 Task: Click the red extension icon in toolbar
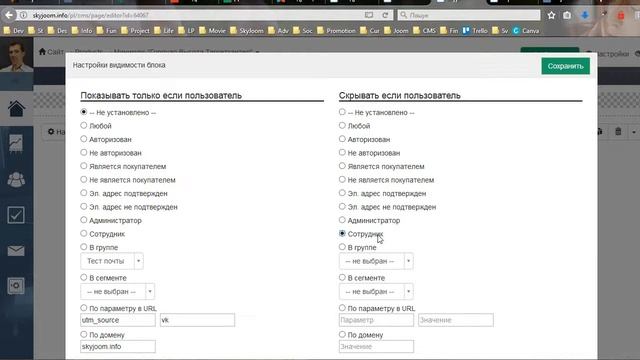click(621, 16)
